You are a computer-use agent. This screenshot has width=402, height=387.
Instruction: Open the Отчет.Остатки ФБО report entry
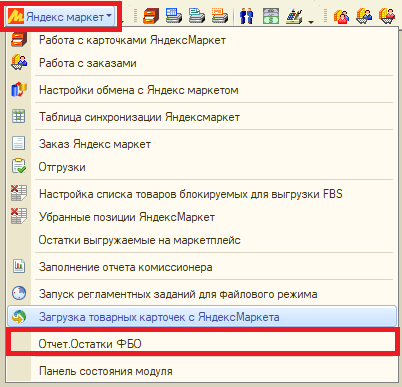tap(202, 344)
